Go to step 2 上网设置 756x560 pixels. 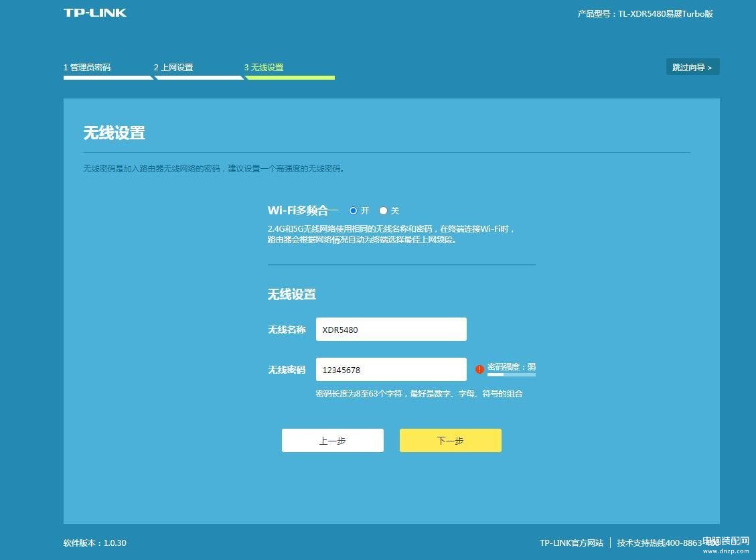pyautogui.click(x=173, y=68)
